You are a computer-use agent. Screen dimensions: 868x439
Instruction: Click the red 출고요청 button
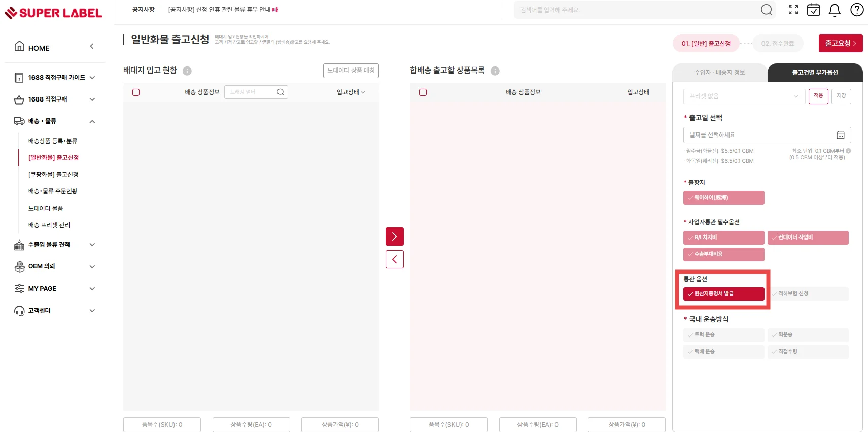point(841,43)
